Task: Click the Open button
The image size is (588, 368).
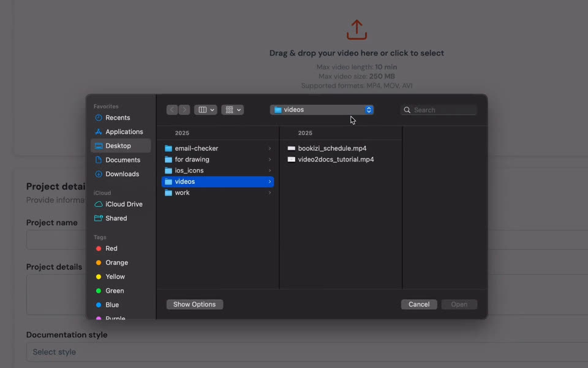Action: click(x=459, y=305)
